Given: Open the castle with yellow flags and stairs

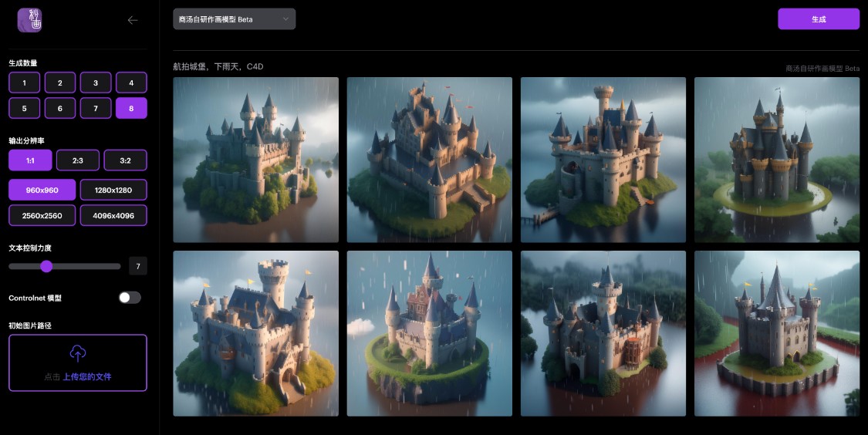Looking at the screenshot, I should click(x=255, y=333).
